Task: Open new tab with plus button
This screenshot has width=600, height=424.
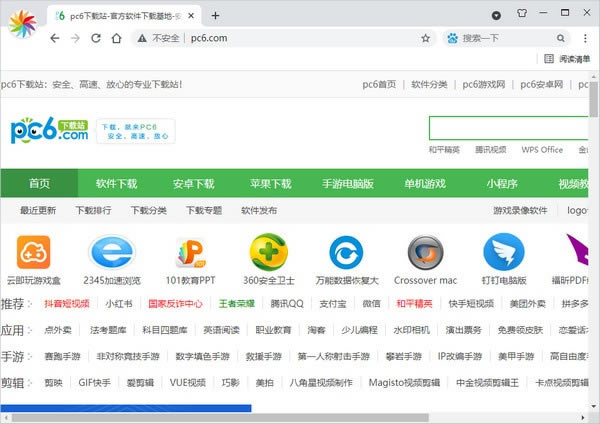Action: 215,15
